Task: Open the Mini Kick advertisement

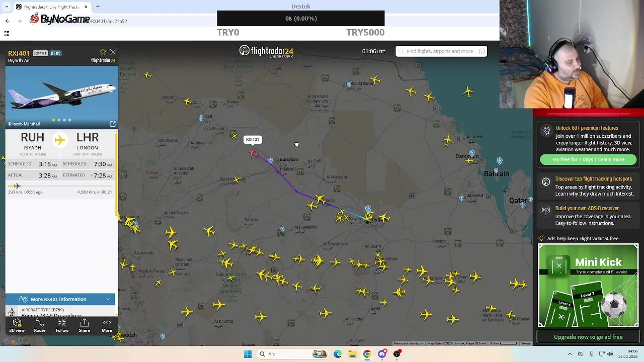Action: (x=588, y=286)
